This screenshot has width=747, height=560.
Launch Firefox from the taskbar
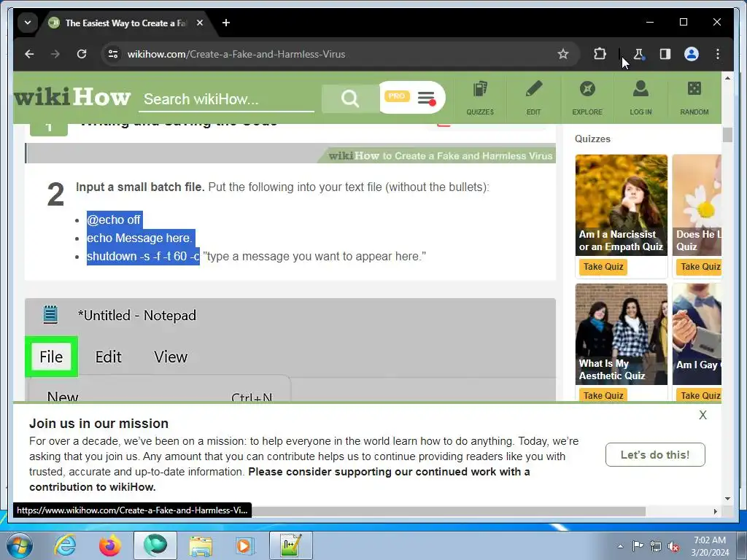110,545
